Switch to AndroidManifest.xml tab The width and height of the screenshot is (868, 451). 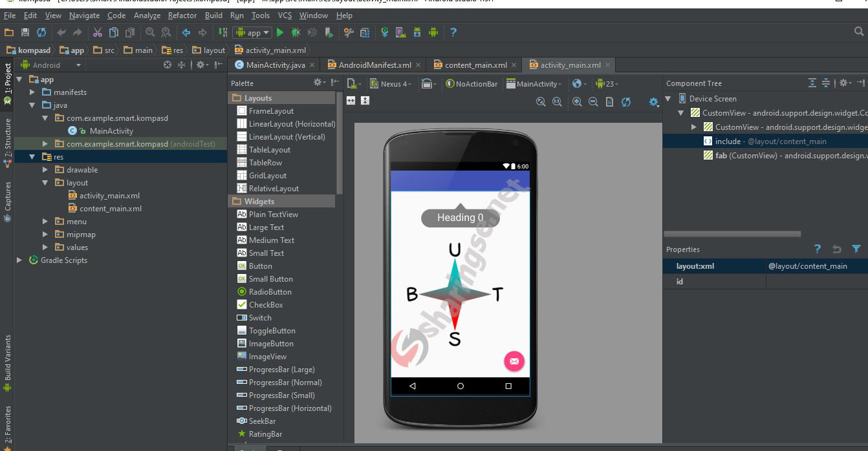click(x=375, y=65)
